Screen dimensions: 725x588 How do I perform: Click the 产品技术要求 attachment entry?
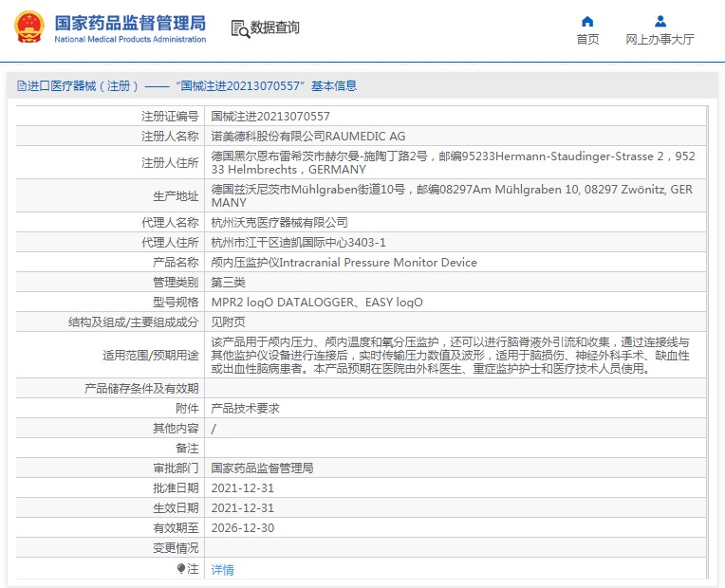(245, 409)
